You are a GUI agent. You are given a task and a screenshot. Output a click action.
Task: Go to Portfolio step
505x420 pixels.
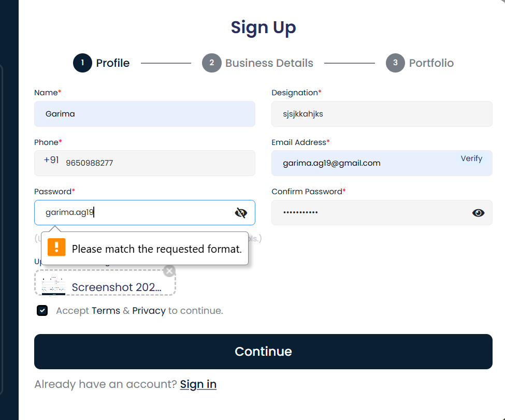point(431,63)
